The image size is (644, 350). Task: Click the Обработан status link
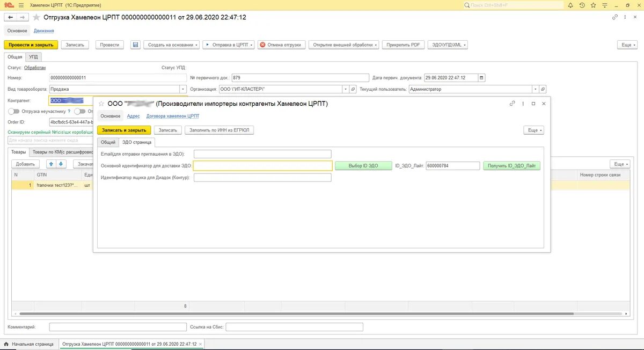(x=35, y=68)
